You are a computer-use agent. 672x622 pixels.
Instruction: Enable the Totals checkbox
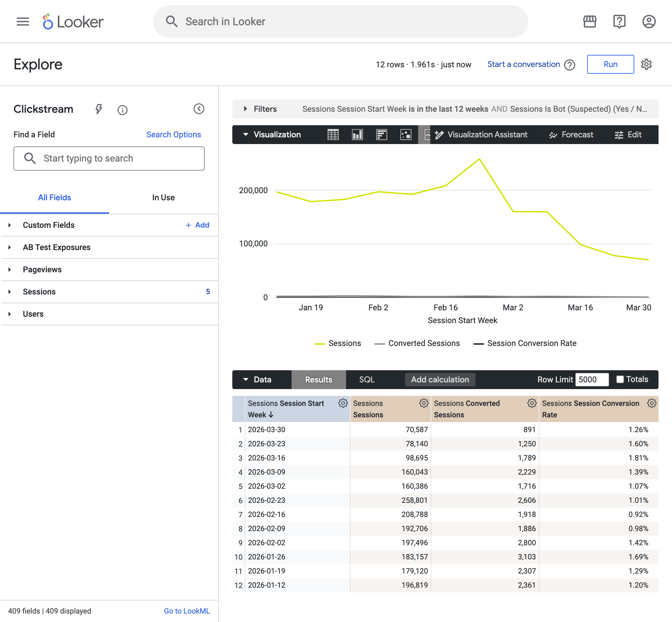[620, 379]
